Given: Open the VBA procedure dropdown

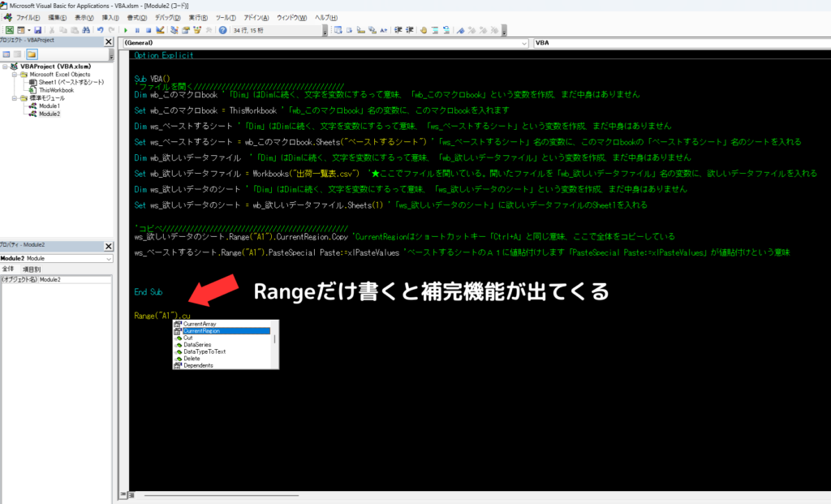Looking at the screenshot, I should pyautogui.click(x=682, y=43).
